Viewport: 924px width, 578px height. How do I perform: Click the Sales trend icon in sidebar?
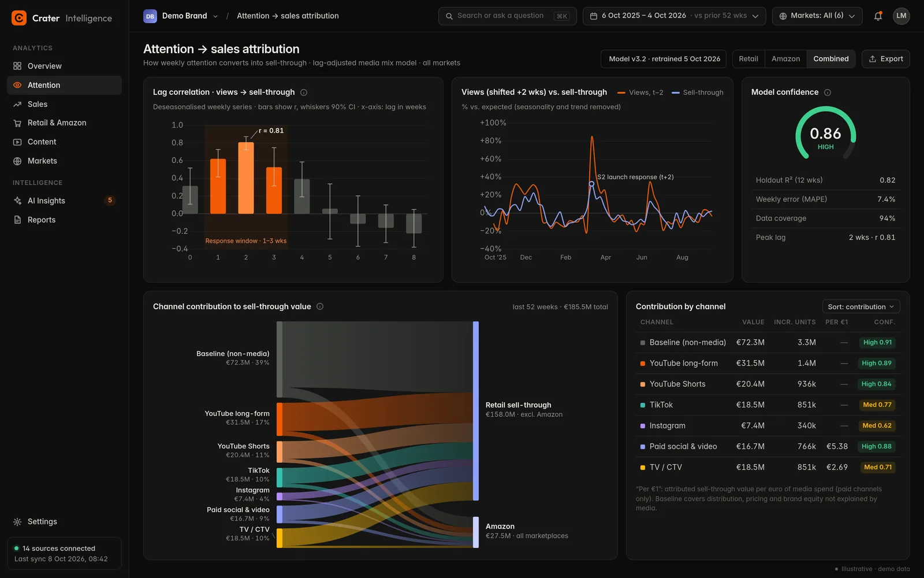[x=17, y=104]
